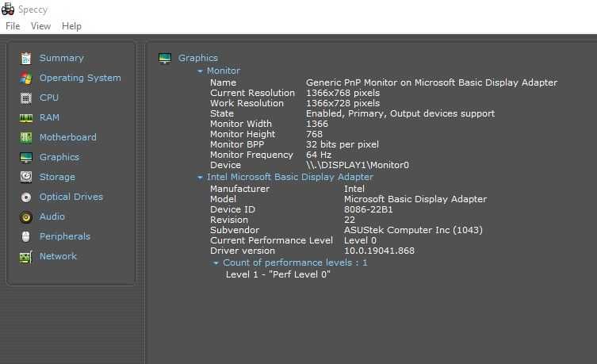Click the Monitor node label
Viewport: 597px width, 364px height.
tap(224, 71)
